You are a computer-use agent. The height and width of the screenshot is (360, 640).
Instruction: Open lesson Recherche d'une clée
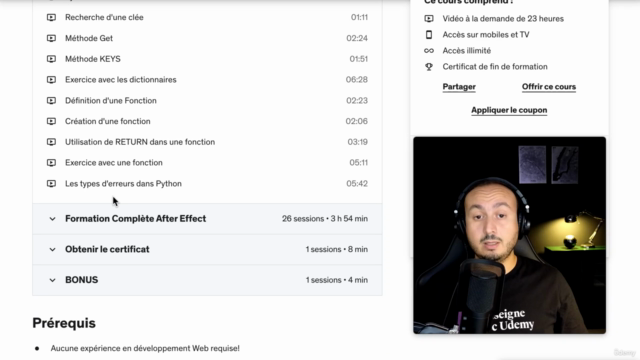pos(104,18)
